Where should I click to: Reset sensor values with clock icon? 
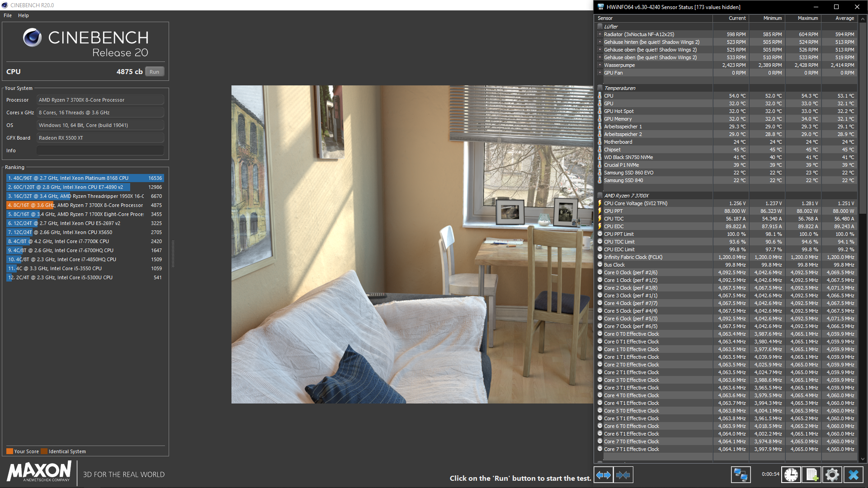click(x=791, y=475)
